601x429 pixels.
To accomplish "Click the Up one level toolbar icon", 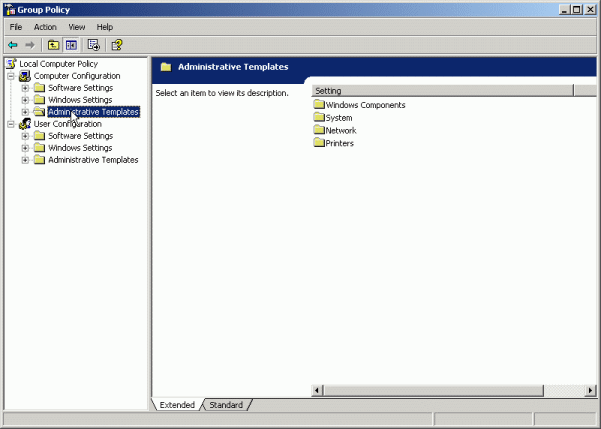I will tap(54, 45).
